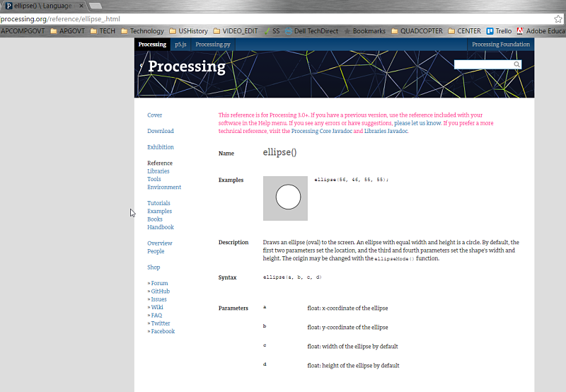Open the Forum external link
566x392 pixels.
(159, 283)
